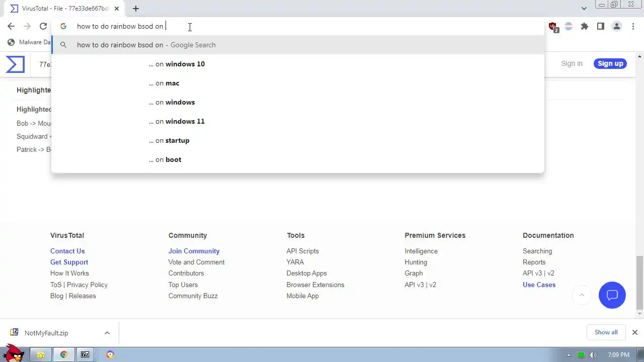
Task: Open Use Cases link
Action: (539, 285)
